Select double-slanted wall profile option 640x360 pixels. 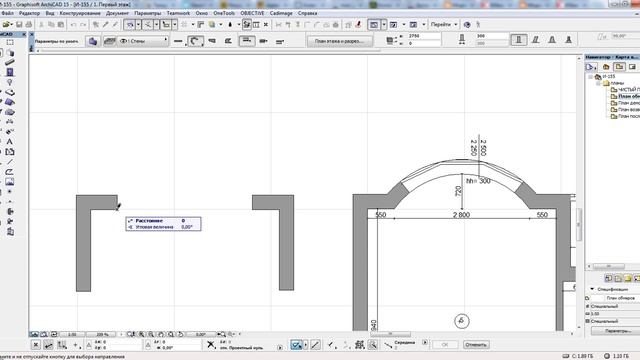point(552,40)
